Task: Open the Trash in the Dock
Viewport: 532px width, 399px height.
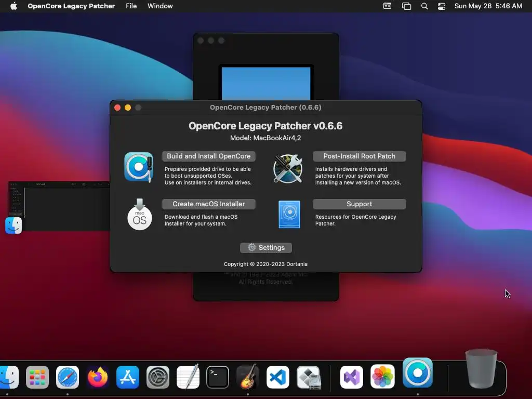Action: pyautogui.click(x=481, y=369)
